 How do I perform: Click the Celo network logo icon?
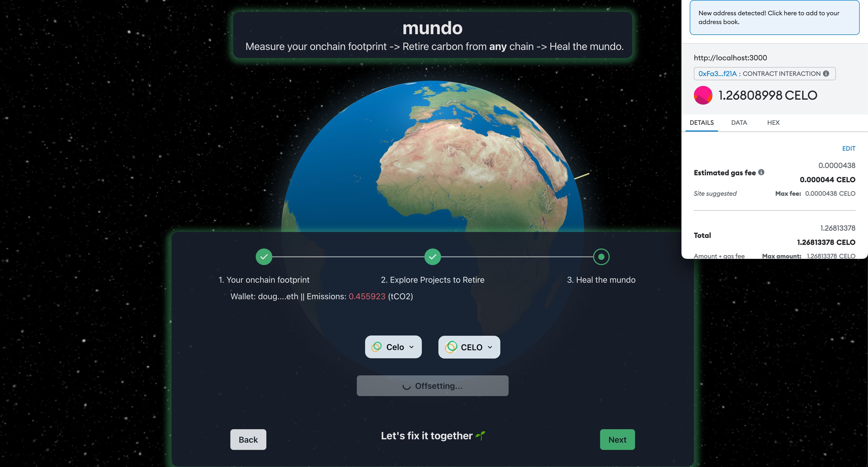tap(376, 347)
